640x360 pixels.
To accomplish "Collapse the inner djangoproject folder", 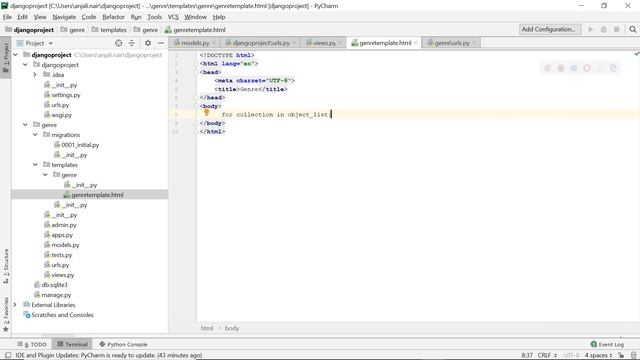I will [25, 64].
